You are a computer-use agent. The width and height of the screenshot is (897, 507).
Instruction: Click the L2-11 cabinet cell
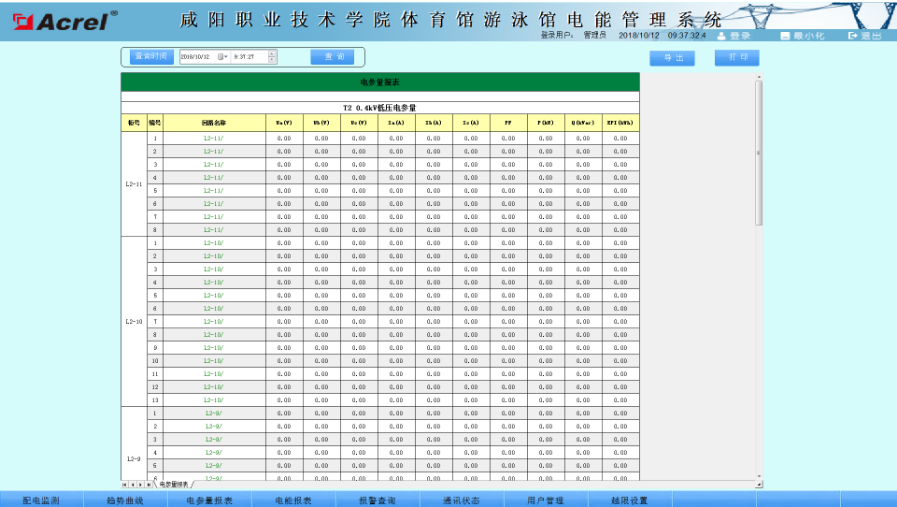click(x=134, y=184)
